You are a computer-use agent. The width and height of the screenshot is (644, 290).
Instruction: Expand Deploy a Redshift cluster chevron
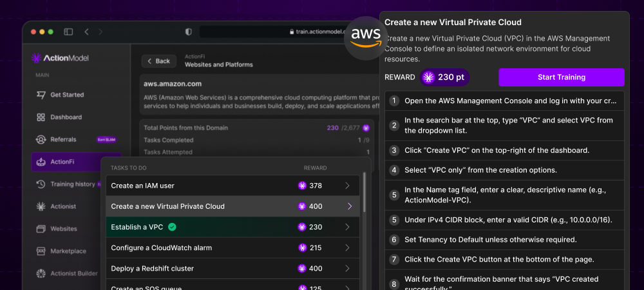click(348, 268)
